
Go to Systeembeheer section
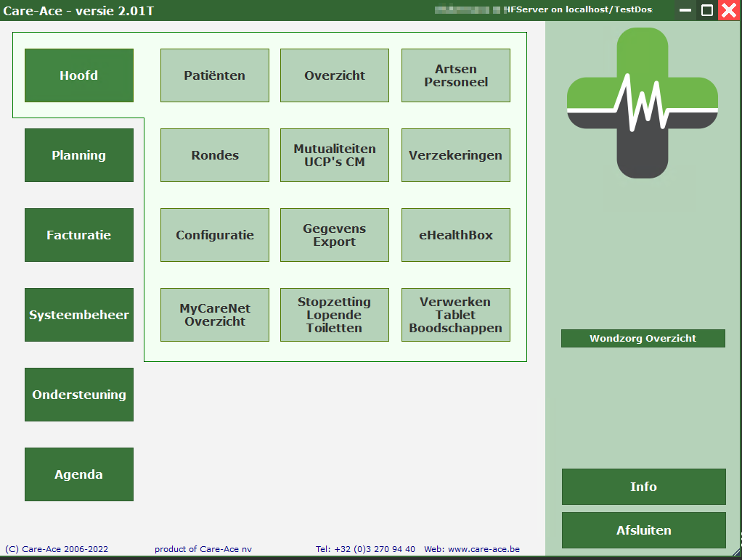coord(79,315)
